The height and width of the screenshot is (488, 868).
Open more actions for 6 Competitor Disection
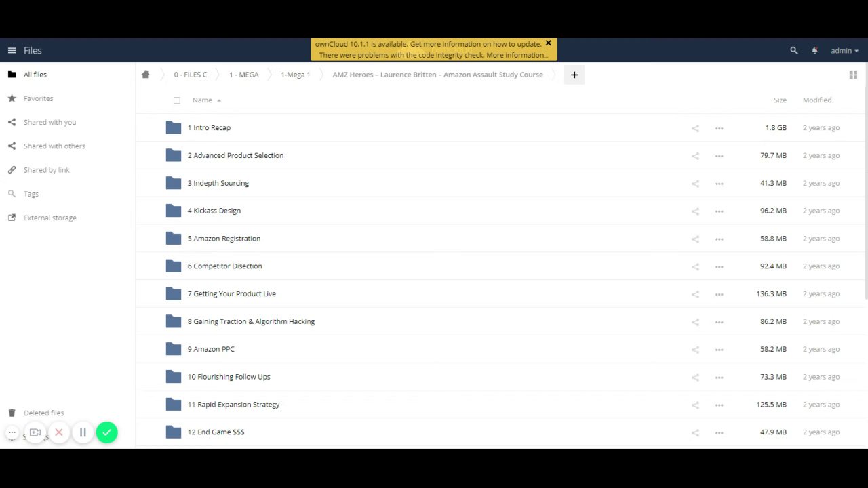(x=719, y=267)
